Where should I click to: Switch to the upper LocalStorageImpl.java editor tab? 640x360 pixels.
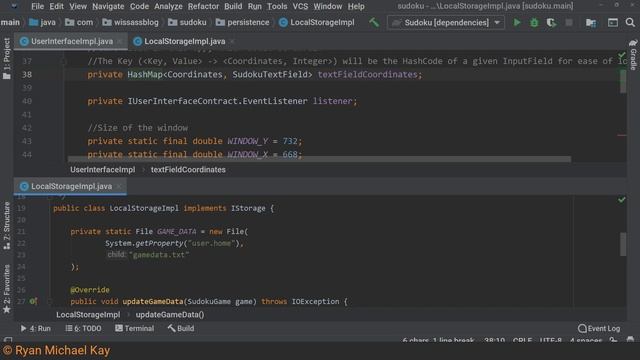pos(184,41)
